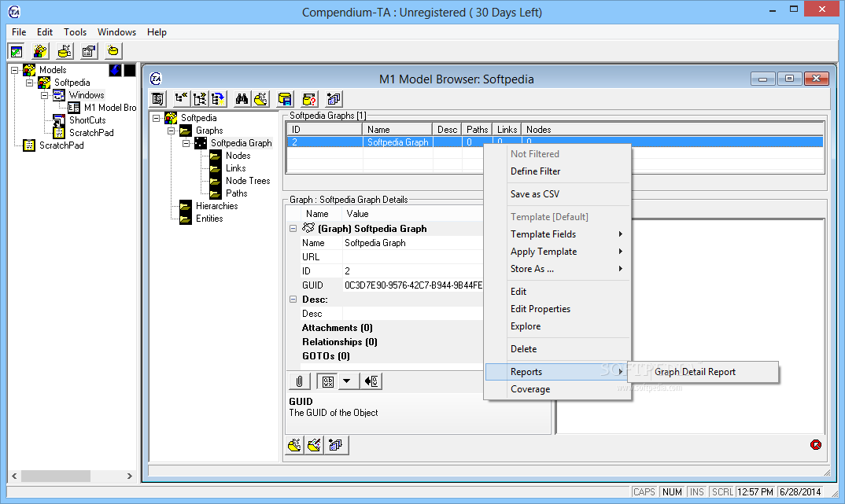Click the alphabetical sort grid button

(x=327, y=382)
